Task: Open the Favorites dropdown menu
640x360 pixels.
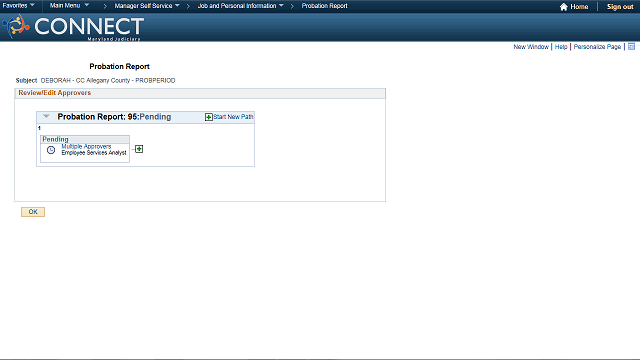Action: coord(18,6)
